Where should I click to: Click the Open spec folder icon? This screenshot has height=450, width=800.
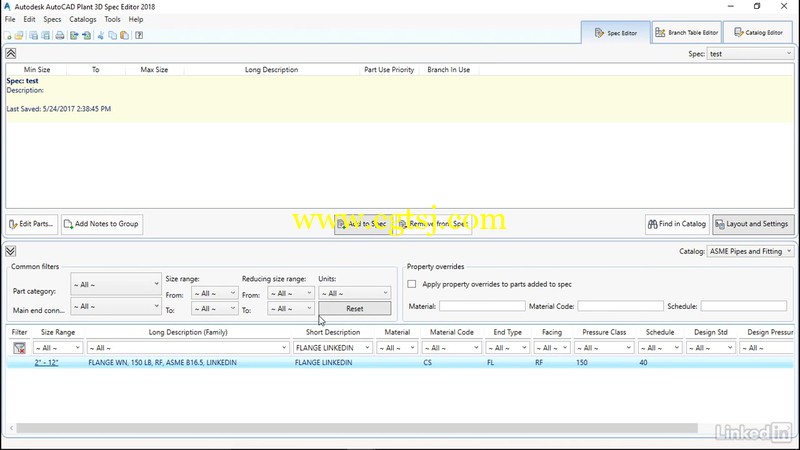(19, 35)
